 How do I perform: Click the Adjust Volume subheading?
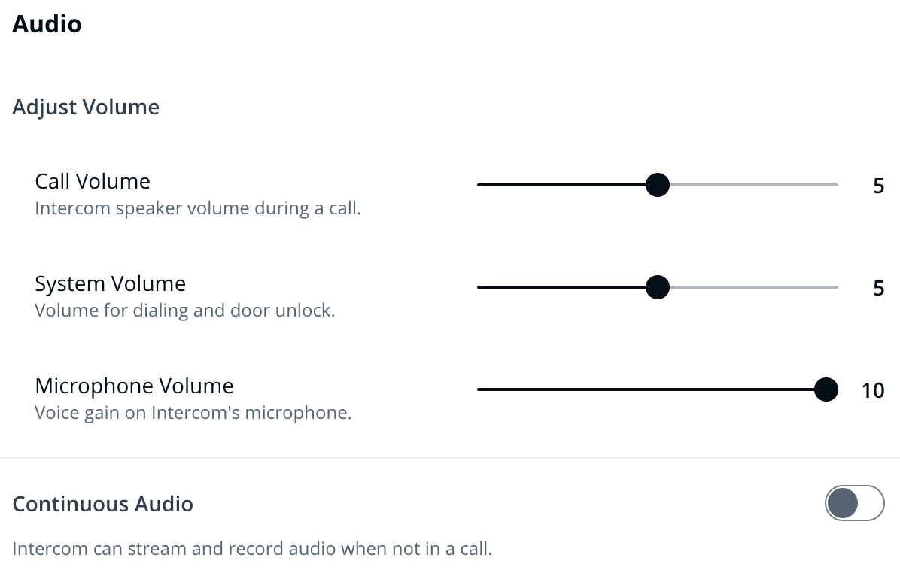86,107
